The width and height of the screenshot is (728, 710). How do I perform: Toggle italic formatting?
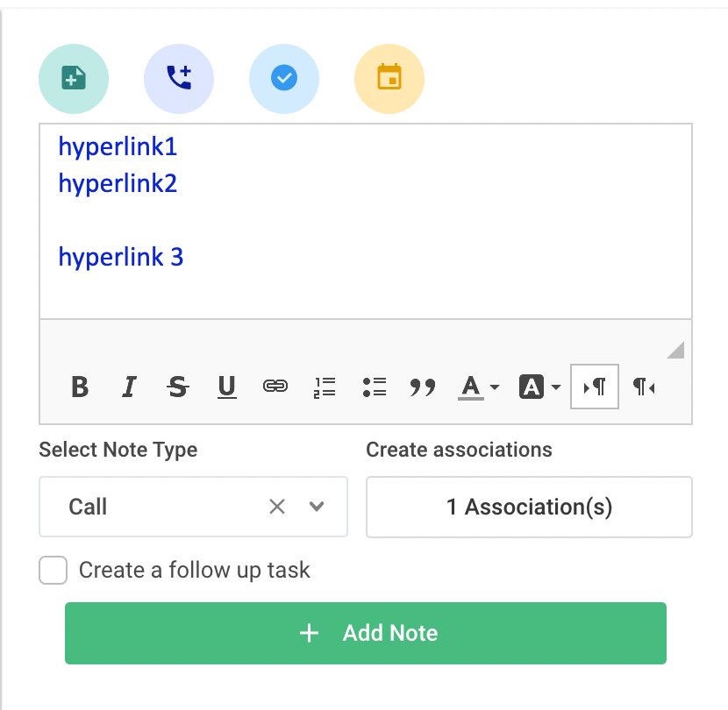(x=128, y=387)
